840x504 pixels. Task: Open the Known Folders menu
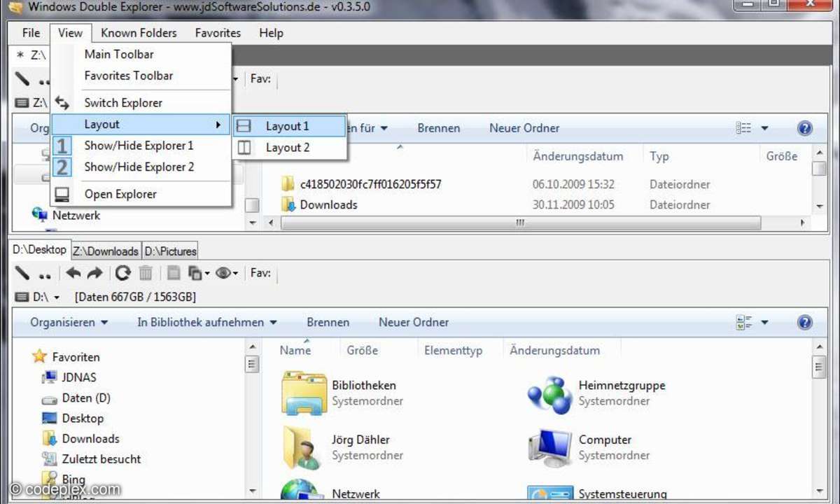(x=139, y=33)
